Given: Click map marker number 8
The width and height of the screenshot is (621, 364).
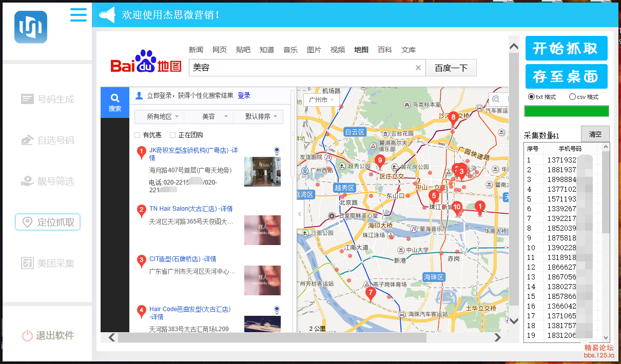Looking at the screenshot, I should click(x=453, y=118).
